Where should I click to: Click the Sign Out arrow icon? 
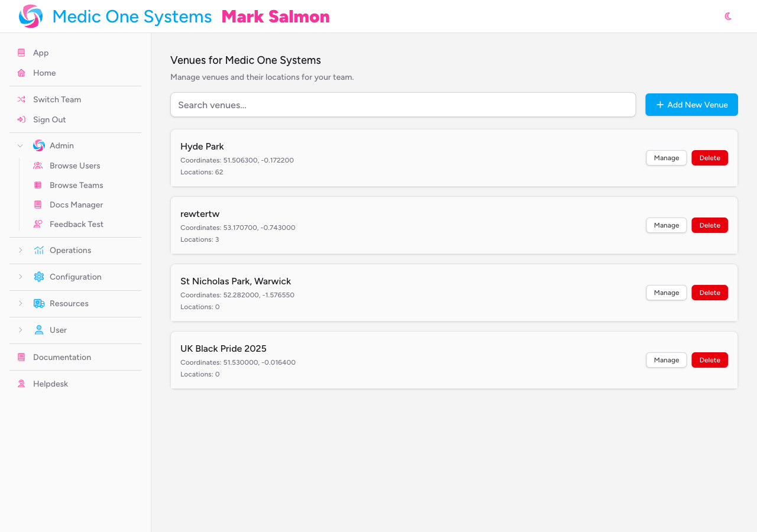point(21,119)
